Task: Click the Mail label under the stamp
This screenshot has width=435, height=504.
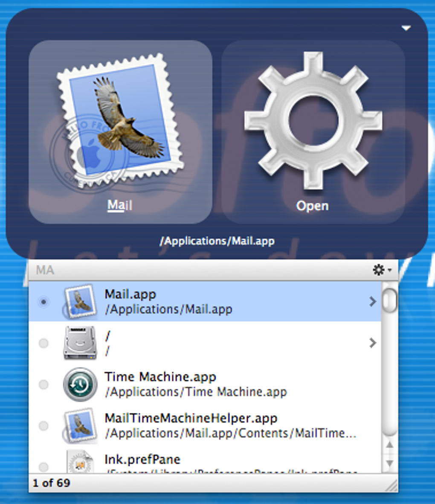Action: 120,205
